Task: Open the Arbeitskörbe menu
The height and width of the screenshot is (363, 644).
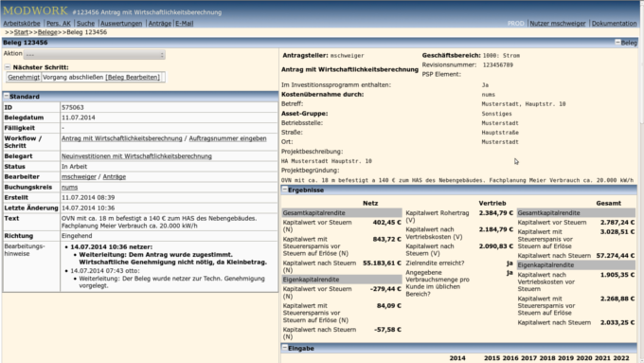Action: pyautogui.click(x=22, y=24)
